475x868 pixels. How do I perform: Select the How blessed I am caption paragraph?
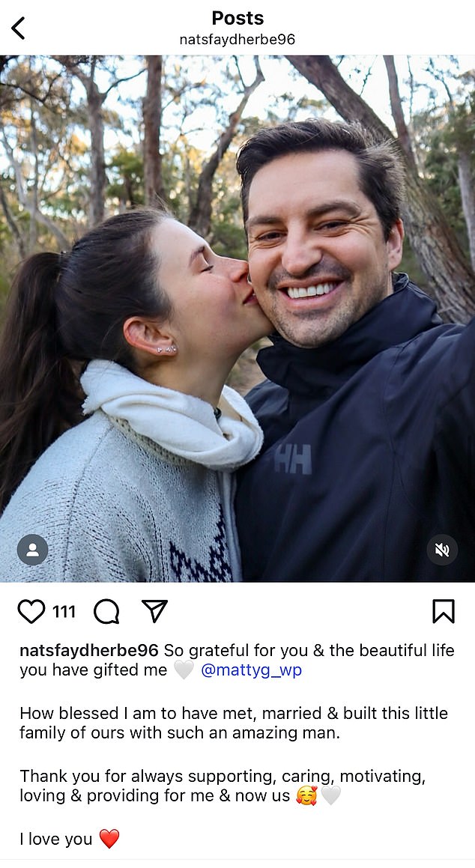pos(234,723)
